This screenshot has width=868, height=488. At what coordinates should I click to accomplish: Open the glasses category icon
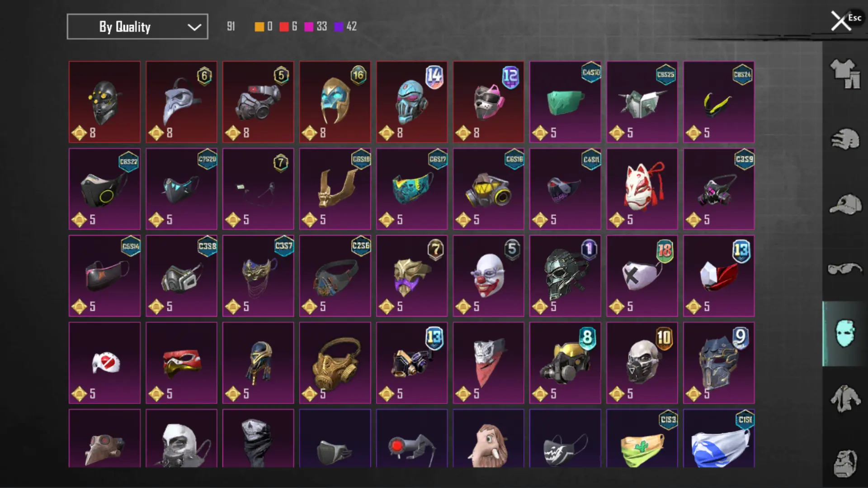click(845, 269)
